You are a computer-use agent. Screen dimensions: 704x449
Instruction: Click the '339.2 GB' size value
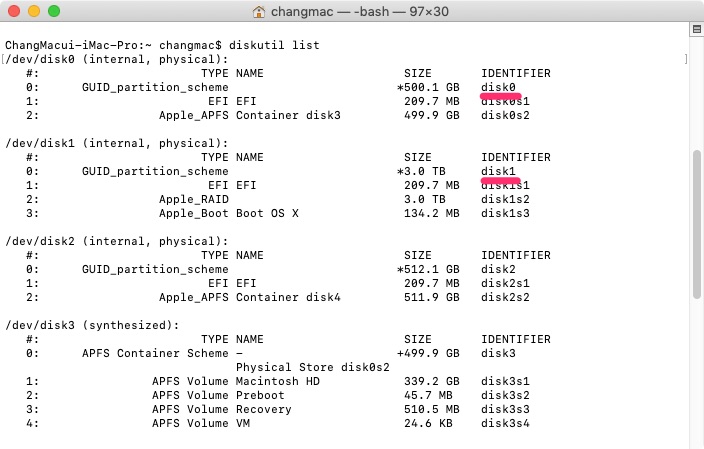click(432, 381)
